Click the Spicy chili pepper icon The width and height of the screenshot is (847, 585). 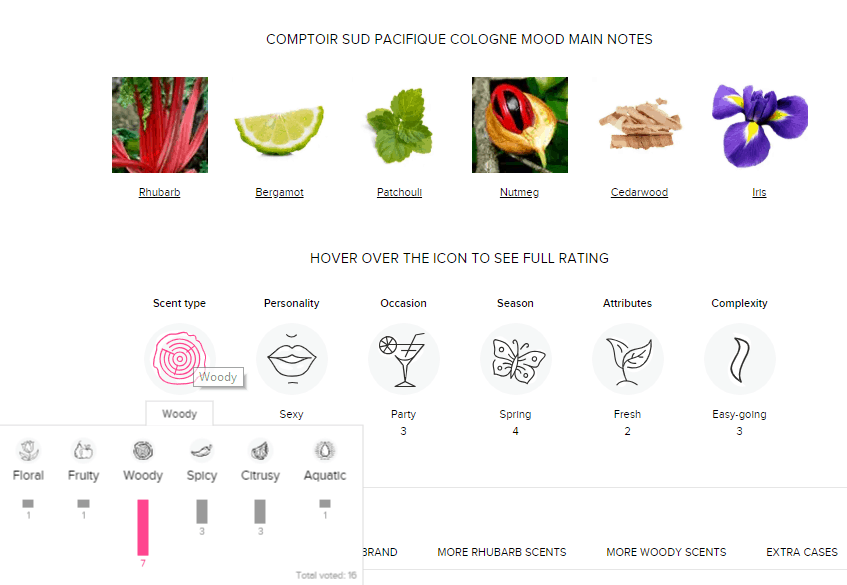pos(201,450)
